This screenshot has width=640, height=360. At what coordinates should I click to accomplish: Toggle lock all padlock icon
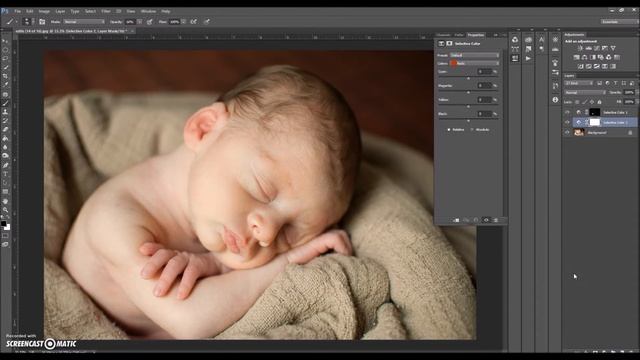point(599,102)
